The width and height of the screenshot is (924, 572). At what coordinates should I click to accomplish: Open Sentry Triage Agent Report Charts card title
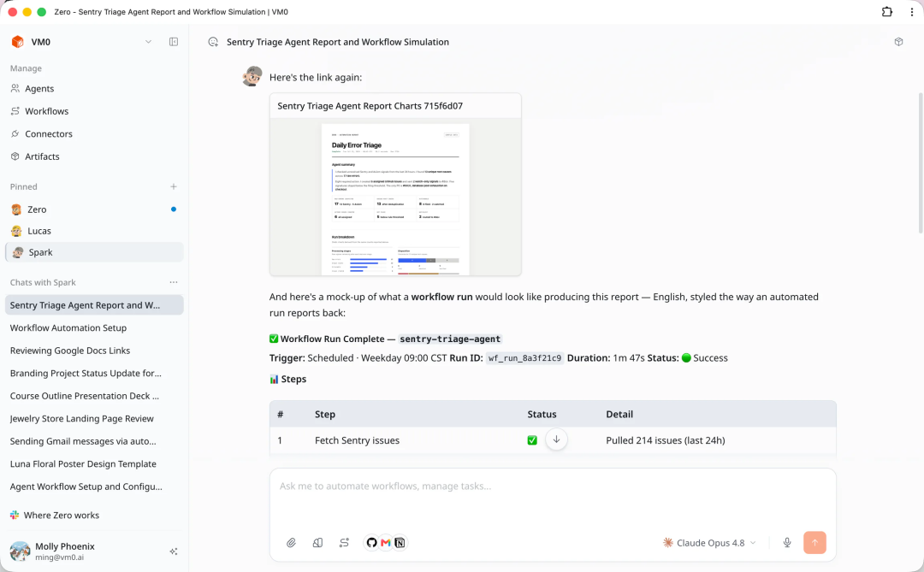pos(370,106)
